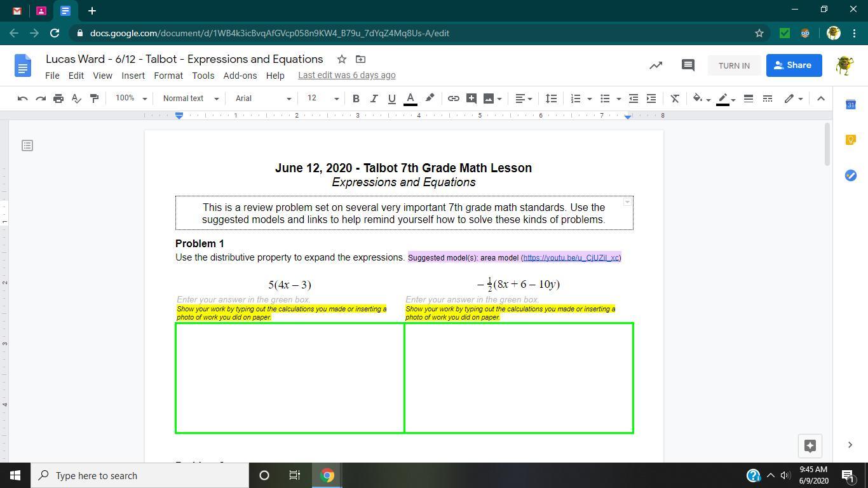Open the Edit menu
The width and height of the screenshot is (868, 488).
point(76,75)
